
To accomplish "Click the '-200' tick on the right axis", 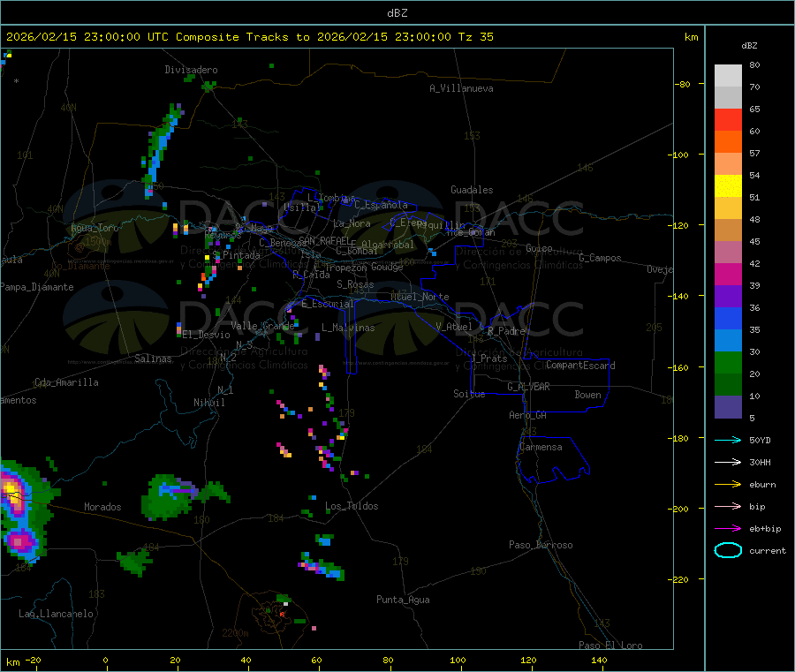I will click(x=679, y=509).
